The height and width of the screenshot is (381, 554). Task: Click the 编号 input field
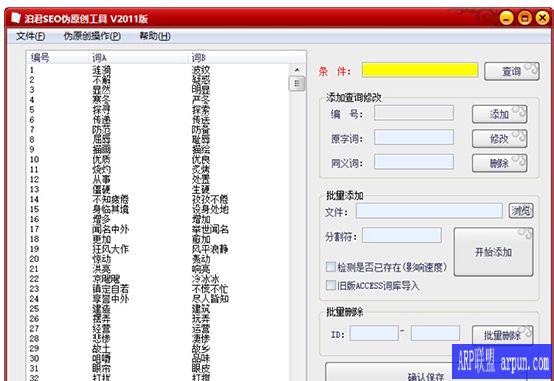[414, 113]
